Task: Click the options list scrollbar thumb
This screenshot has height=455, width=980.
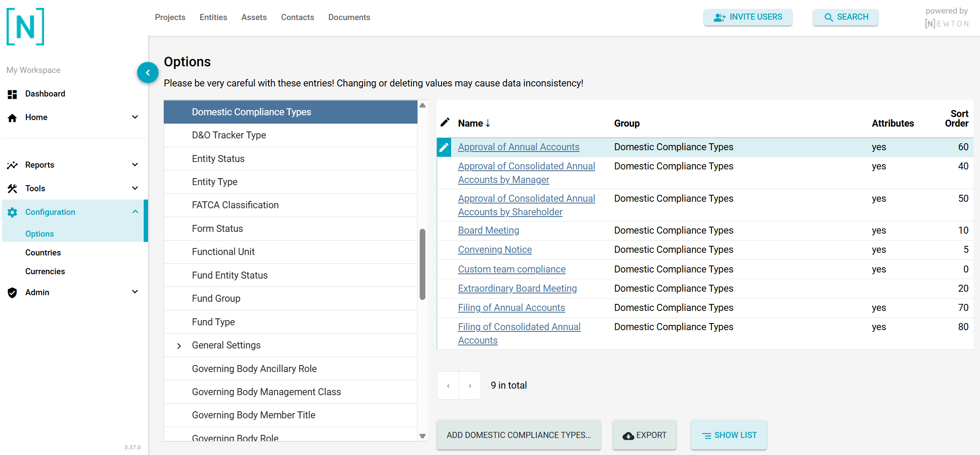Action: [422, 264]
